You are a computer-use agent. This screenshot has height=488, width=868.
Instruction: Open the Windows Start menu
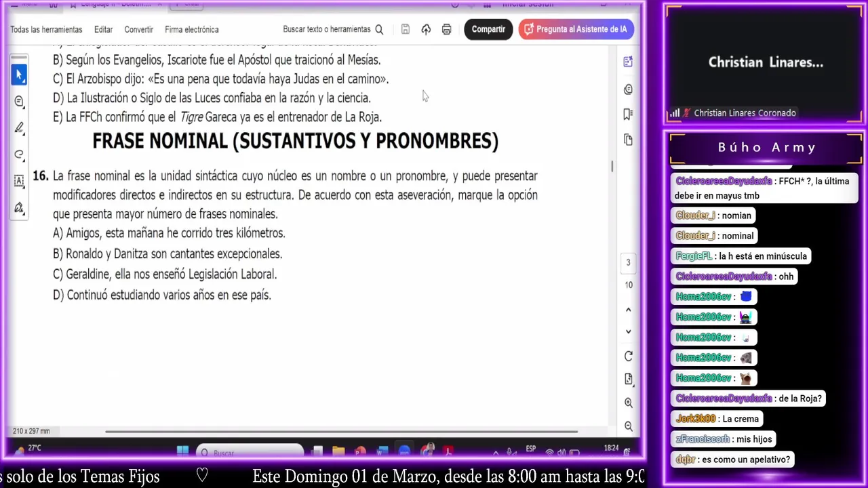[x=182, y=451]
